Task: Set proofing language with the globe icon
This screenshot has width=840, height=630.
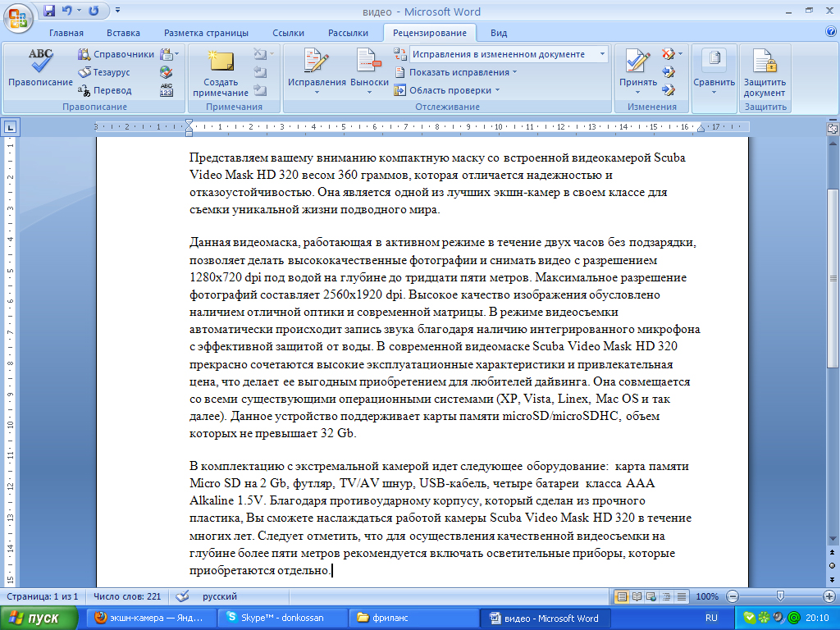Action: coord(167,72)
